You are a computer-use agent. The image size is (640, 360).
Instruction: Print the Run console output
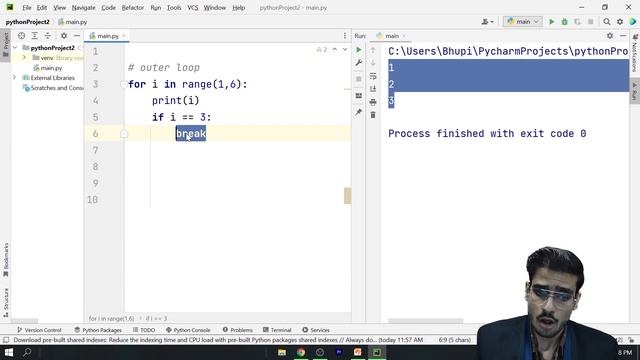click(x=373, y=102)
